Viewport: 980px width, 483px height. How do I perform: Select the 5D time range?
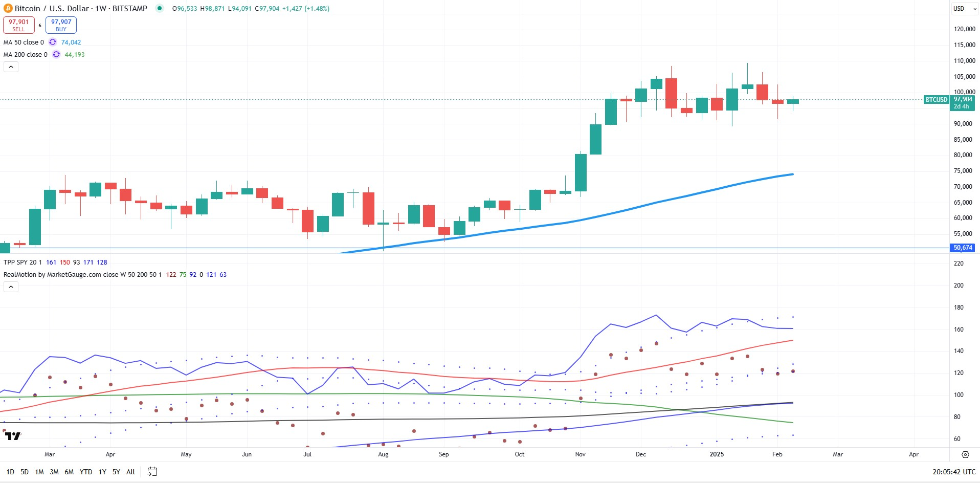[25, 472]
